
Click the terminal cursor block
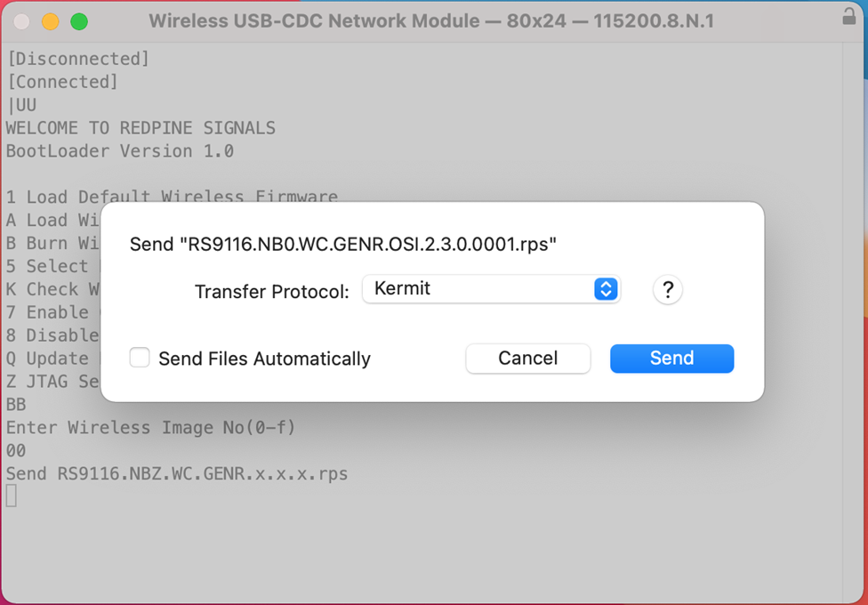pos(11,495)
